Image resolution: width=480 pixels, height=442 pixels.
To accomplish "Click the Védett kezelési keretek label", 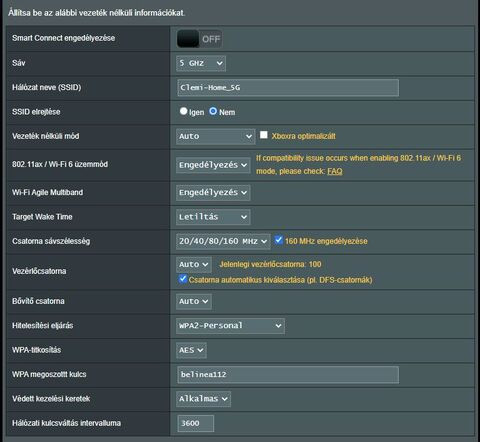I will click(x=51, y=399).
